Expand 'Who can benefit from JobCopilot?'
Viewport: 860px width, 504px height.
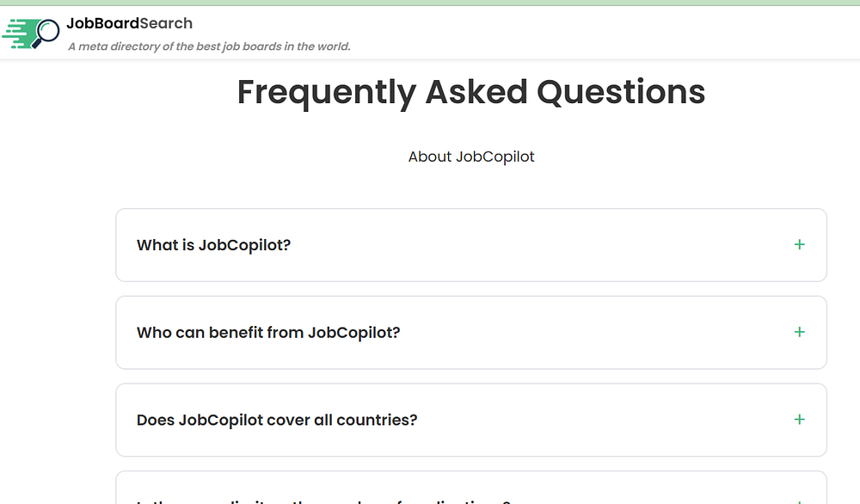tap(268, 333)
